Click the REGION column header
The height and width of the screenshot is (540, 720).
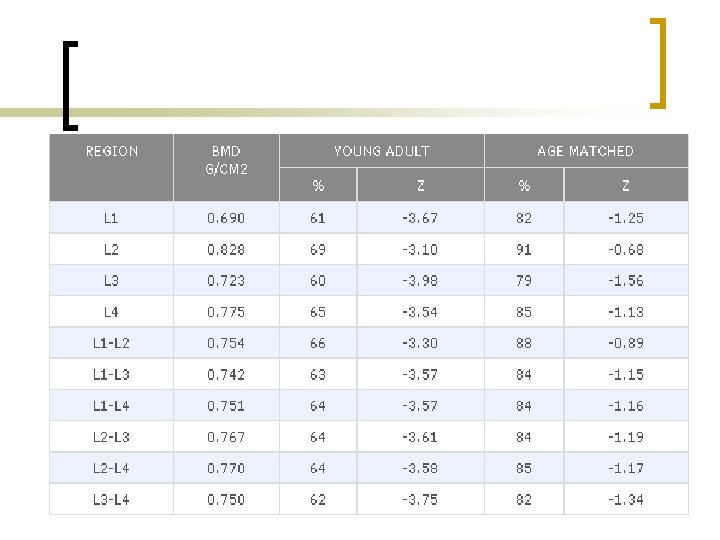click(112, 151)
